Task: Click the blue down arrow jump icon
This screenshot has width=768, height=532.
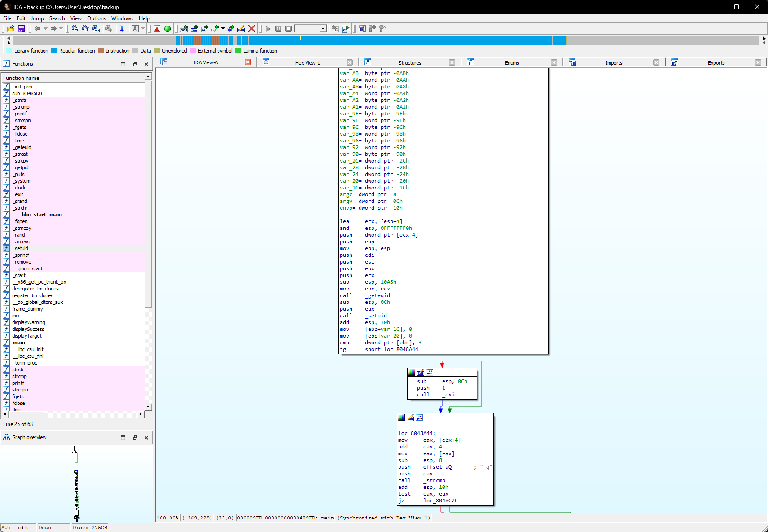Action: (x=122, y=29)
